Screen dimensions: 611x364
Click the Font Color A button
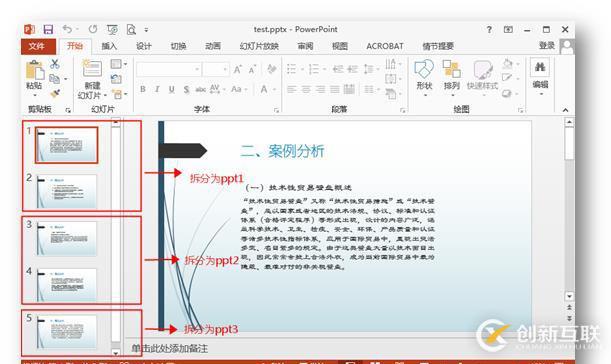[x=264, y=89]
